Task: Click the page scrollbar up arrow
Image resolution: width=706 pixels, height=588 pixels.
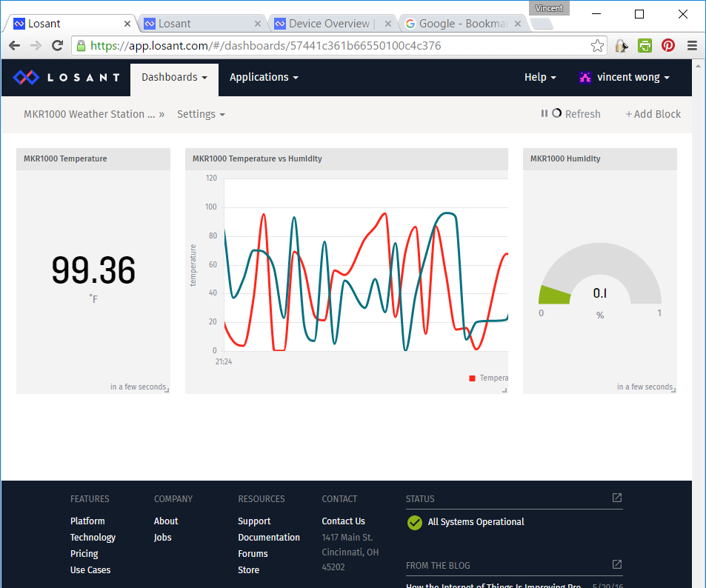Action: point(699,66)
